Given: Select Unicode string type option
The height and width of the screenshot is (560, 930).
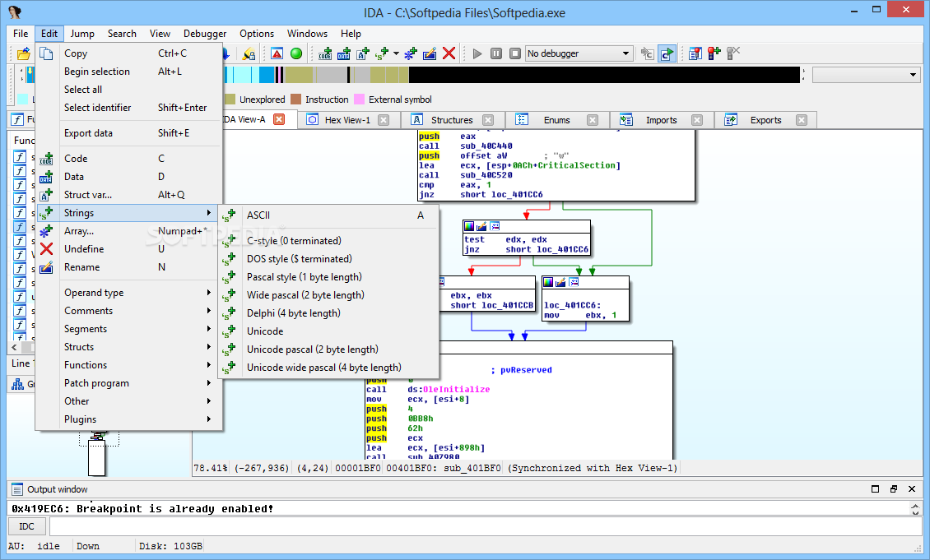Looking at the screenshot, I should click(x=329, y=331).
